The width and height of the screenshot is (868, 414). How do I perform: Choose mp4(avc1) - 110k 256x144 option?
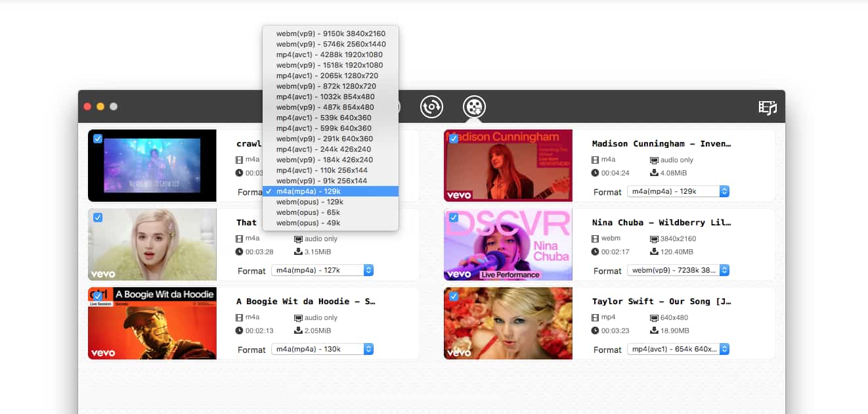tap(330, 170)
